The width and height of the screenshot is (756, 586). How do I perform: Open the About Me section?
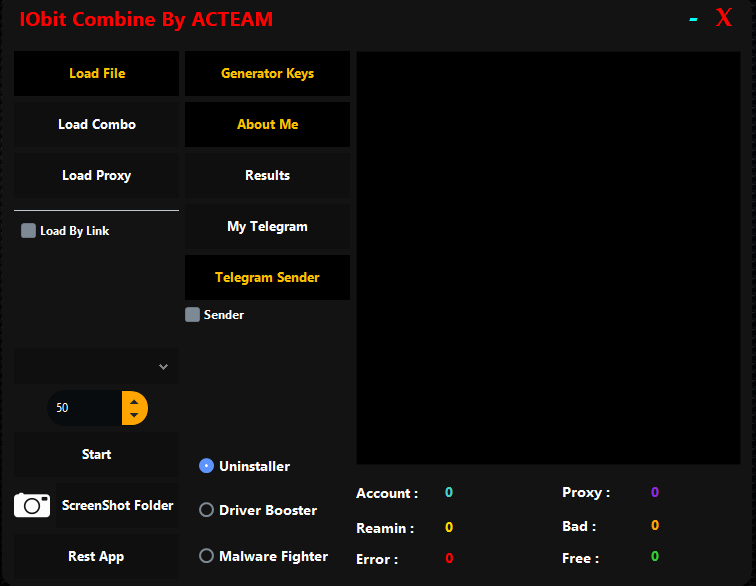point(268,124)
